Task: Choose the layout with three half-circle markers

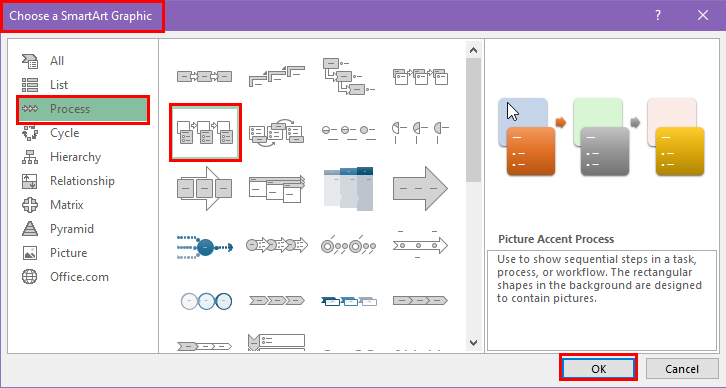Action: pyautogui.click(x=420, y=132)
